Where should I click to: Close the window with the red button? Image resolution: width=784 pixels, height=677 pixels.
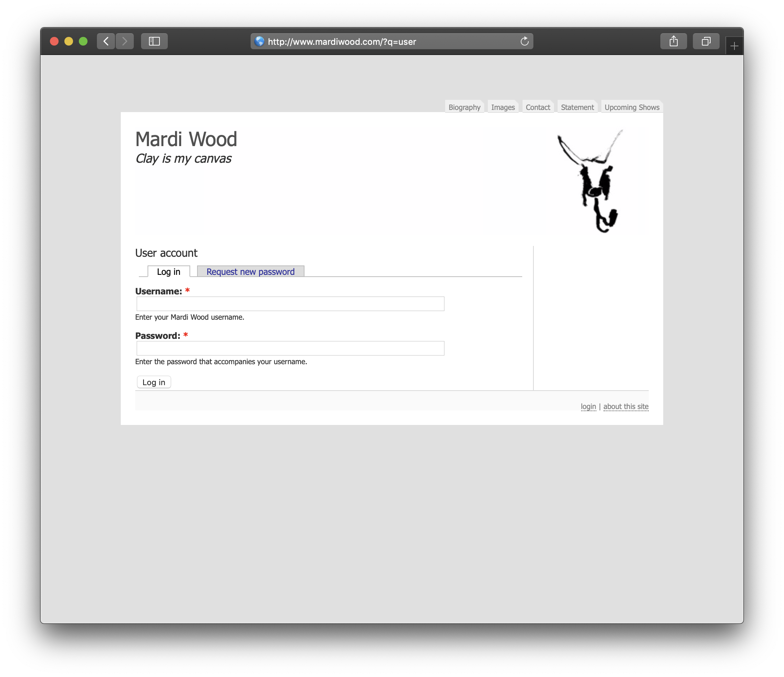click(x=54, y=41)
